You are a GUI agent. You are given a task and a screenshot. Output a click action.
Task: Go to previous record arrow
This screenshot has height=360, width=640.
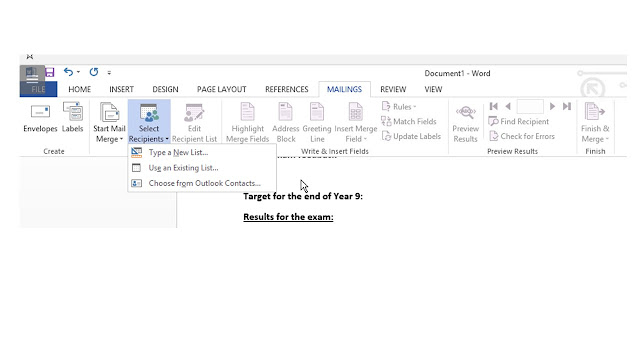point(508,107)
